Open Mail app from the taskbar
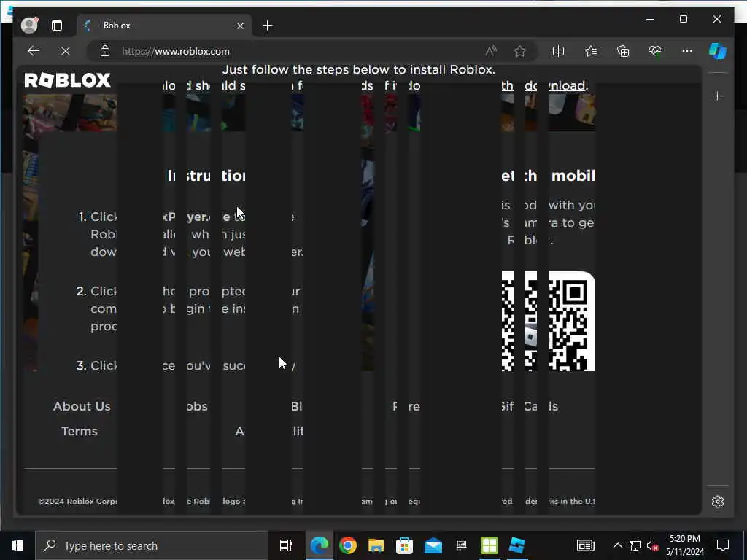 pyautogui.click(x=433, y=545)
